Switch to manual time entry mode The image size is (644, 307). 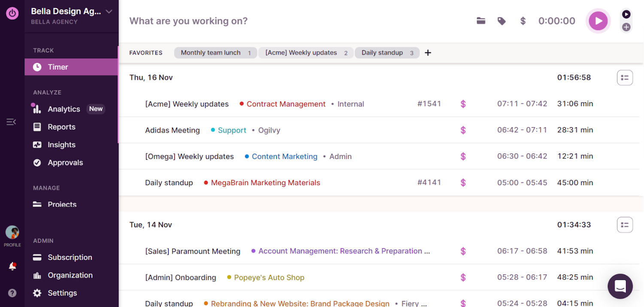click(x=626, y=27)
